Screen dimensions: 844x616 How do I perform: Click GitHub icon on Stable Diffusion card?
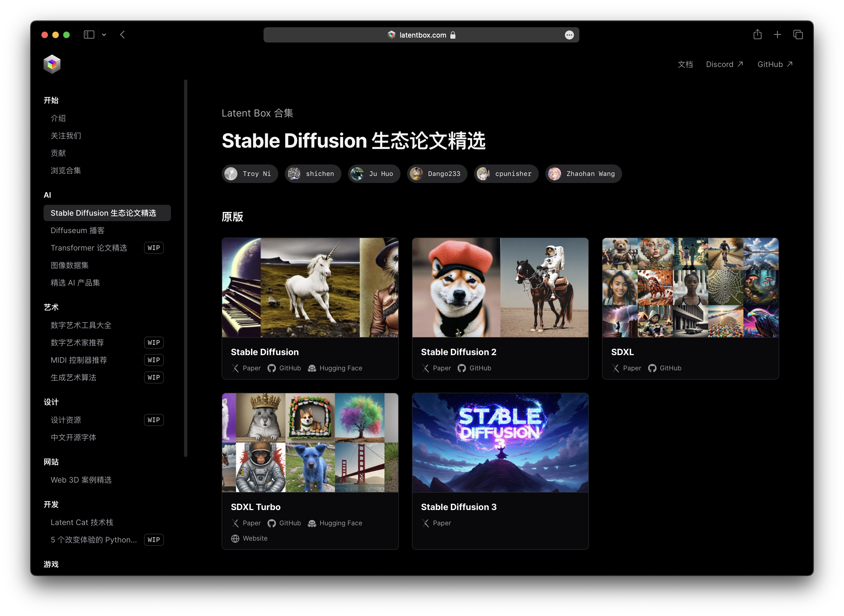pos(272,368)
